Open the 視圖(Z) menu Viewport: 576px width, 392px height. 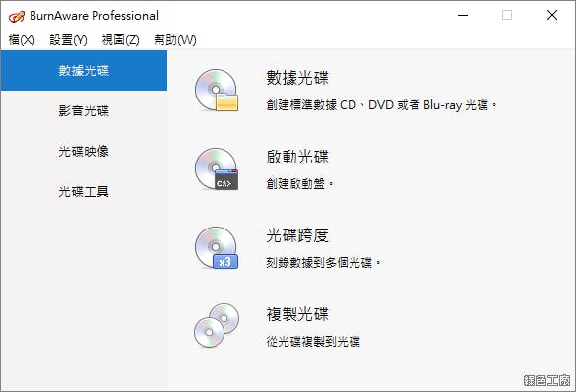click(x=120, y=40)
